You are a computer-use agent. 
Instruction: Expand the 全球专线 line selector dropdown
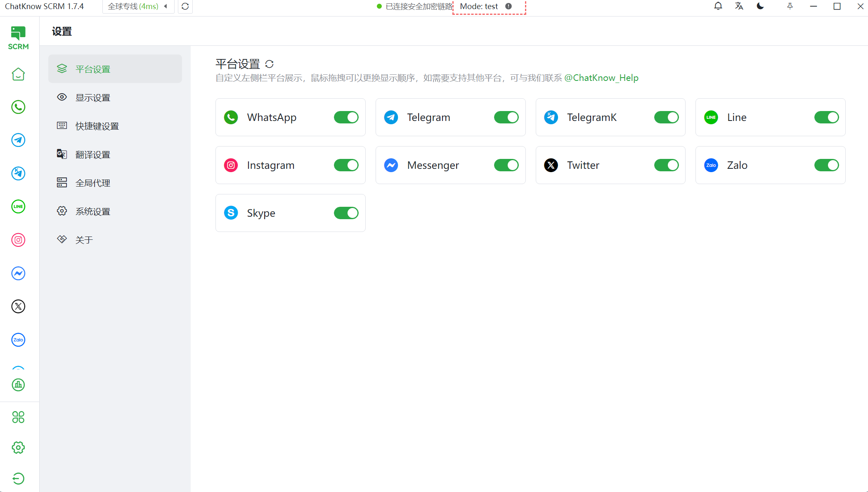pyautogui.click(x=138, y=7)
